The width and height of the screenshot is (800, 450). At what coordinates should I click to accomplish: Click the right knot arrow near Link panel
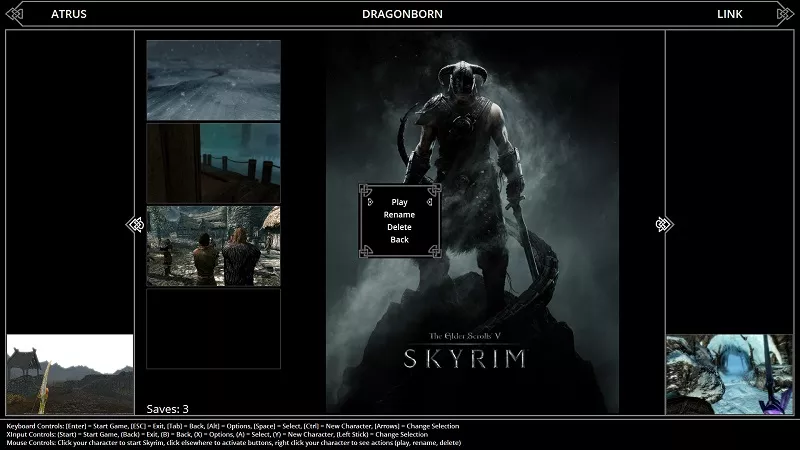pyautogui.click(x=664, y=224)
